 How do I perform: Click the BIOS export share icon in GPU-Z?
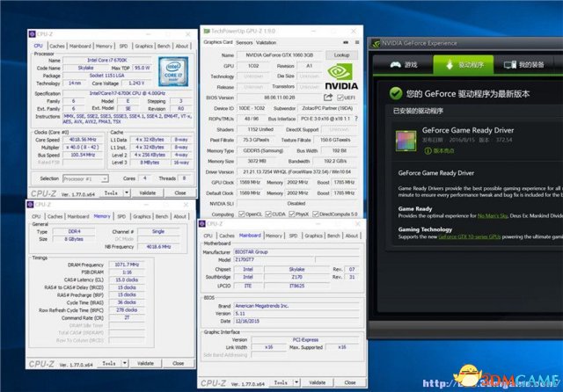pyautogui.click(x=328, y=98)
